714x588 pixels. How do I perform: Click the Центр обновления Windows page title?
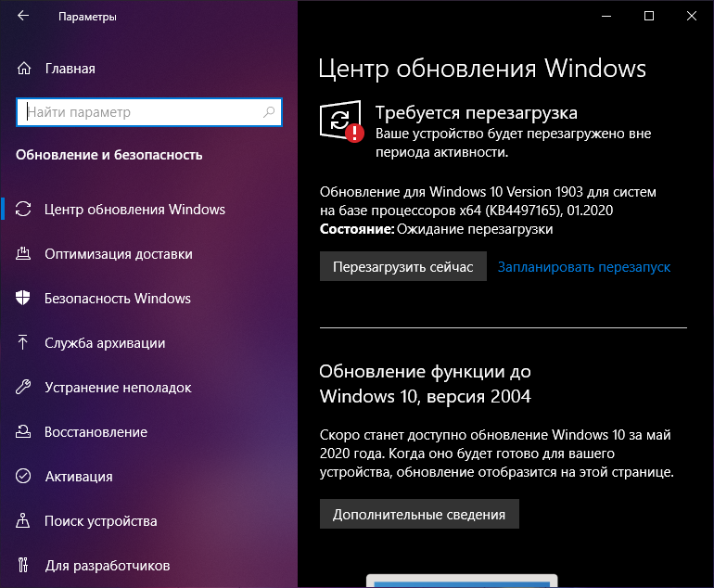coord(482,69)
